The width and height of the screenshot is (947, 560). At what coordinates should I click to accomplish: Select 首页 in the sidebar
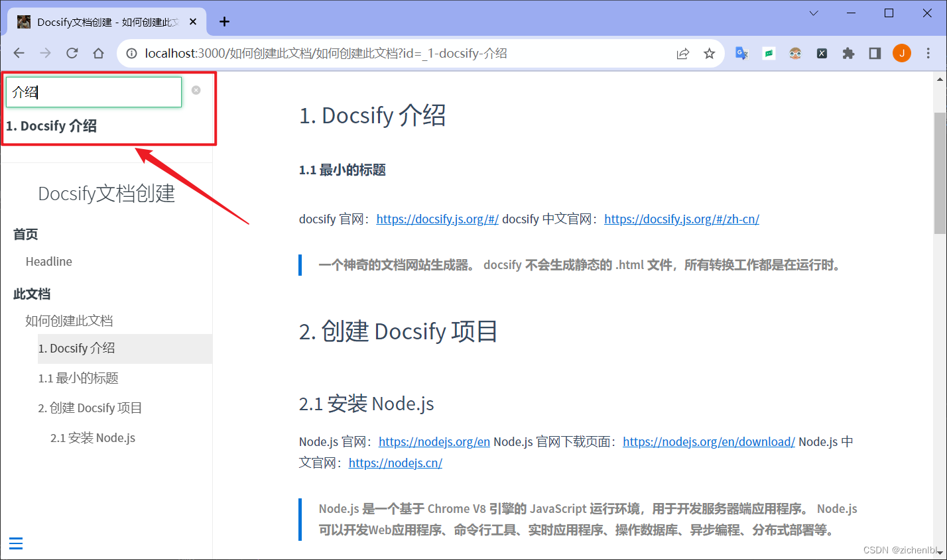[26, 235]
